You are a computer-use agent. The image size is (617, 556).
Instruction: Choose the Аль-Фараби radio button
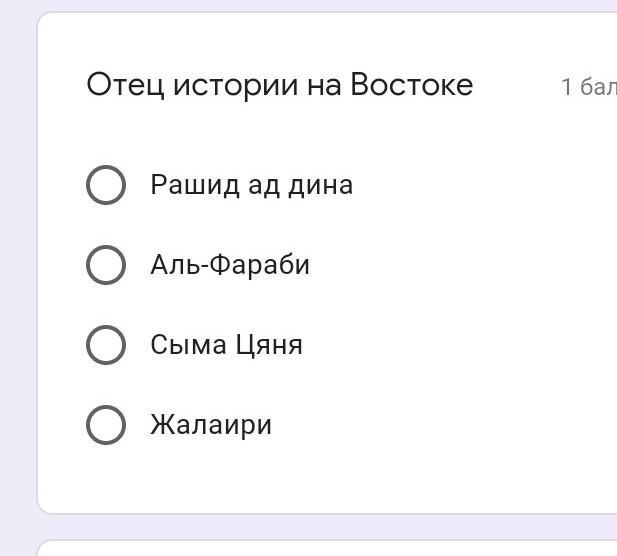pos(106,265)
